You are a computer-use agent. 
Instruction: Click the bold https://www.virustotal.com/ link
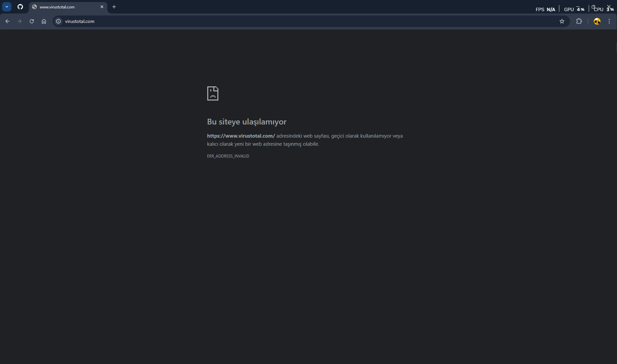[241, 136]
